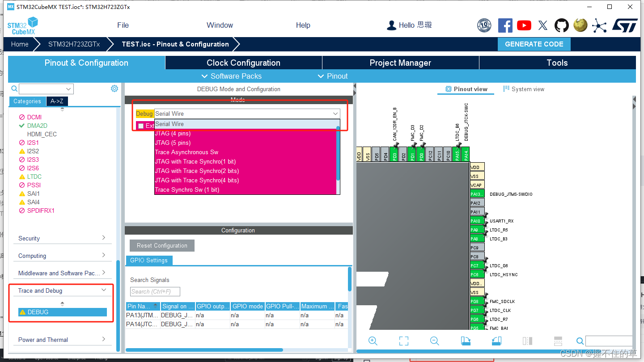Click the ST logo icon

(624, 25)
